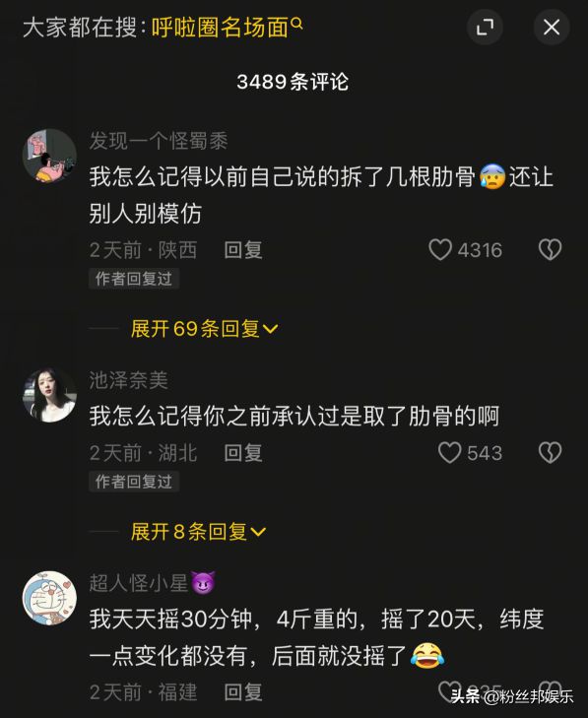Dislike the comment by 发现一个怪蜀黍
Viewport: 588px width, 718px height.
pos(550,250)
